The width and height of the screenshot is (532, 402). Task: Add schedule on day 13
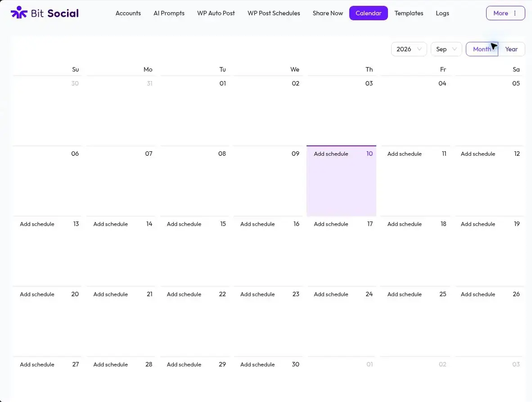coord(37,224)
